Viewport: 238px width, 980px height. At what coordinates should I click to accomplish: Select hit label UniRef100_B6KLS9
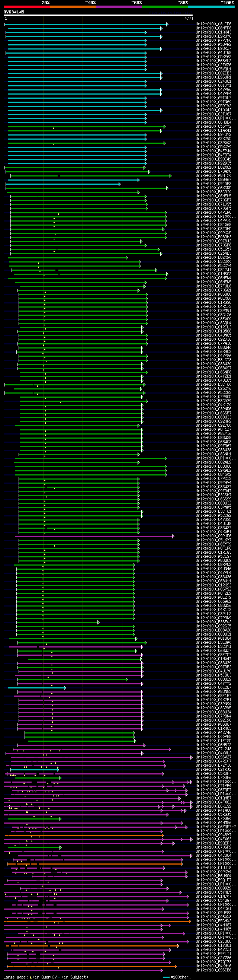(x=213, y=806)
